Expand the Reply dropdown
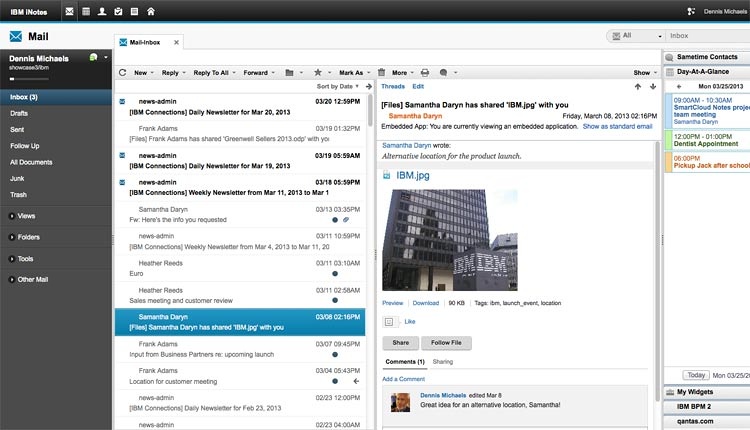This screenshot has width=750, height=430. [x=184, y=73]
